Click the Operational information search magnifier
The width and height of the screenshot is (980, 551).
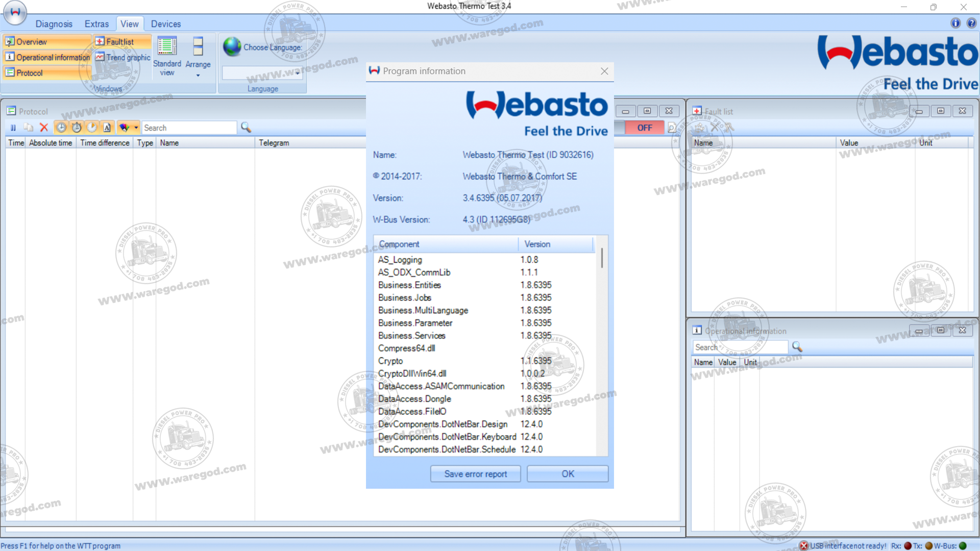(x=797, y=347)
